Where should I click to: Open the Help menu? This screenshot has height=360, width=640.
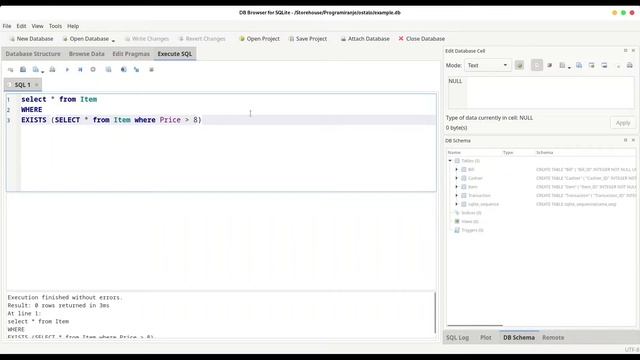point(73,26)
